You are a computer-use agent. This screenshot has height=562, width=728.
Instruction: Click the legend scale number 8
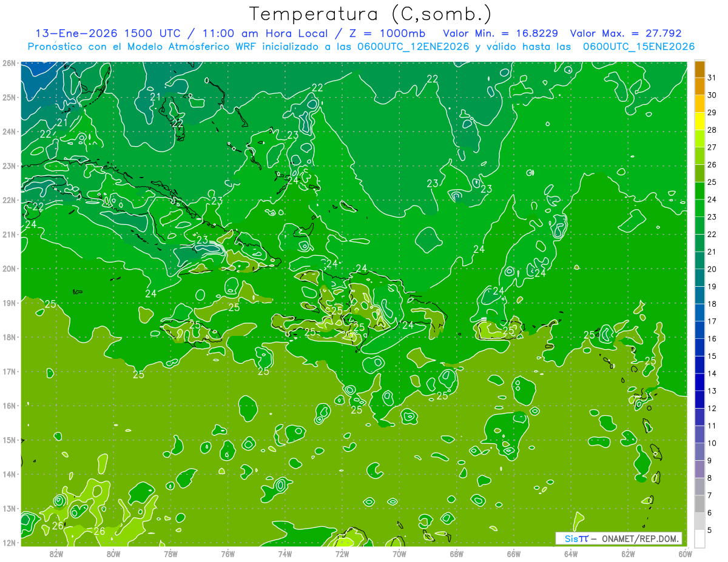710,478
